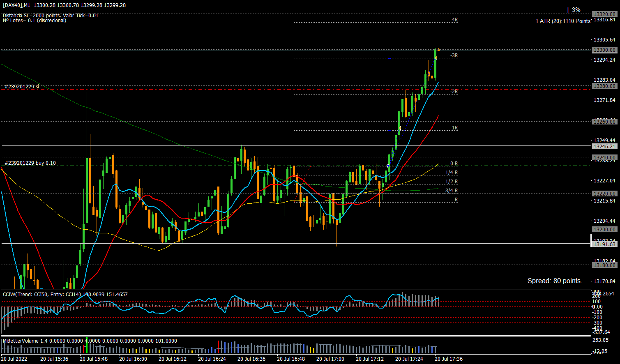This screenshot has width=620, height=364.
Task: Click the "20 Jul 16:48" time label
Action: click(291, 359)
